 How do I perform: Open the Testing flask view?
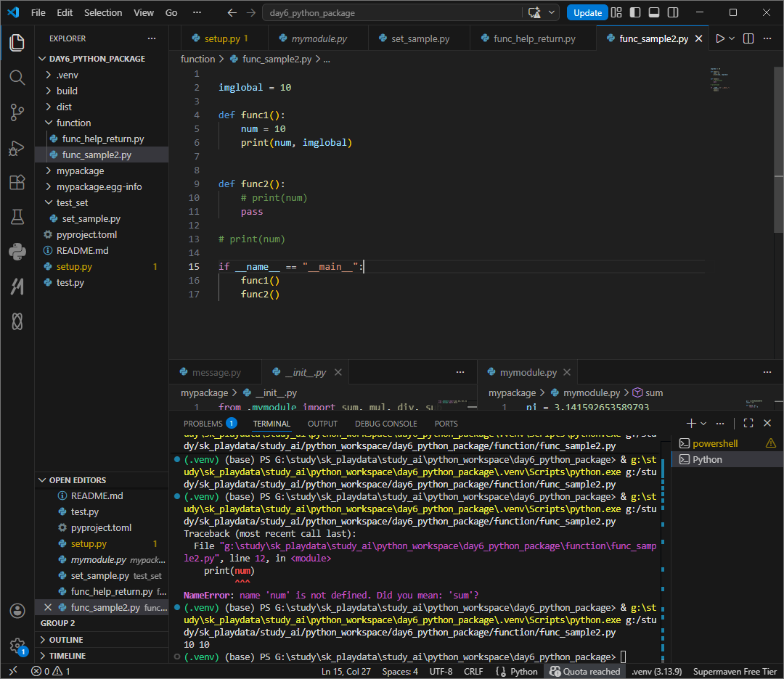click(x=17, y=217)
